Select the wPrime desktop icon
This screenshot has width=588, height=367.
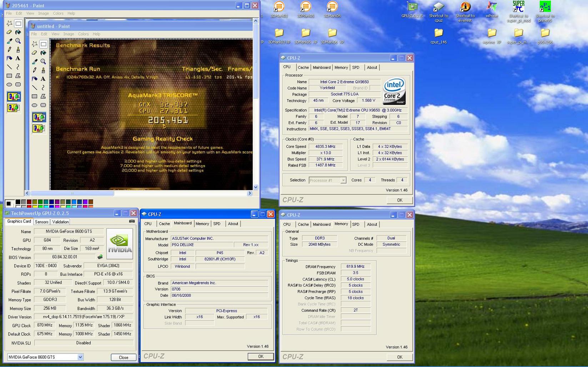[x=492, y=10]
